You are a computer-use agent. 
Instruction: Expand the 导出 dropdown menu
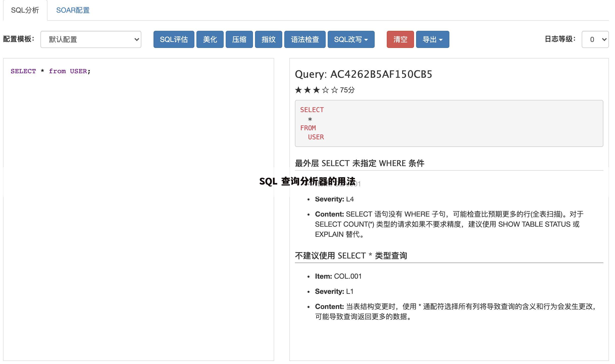click(x=432, y=39)
